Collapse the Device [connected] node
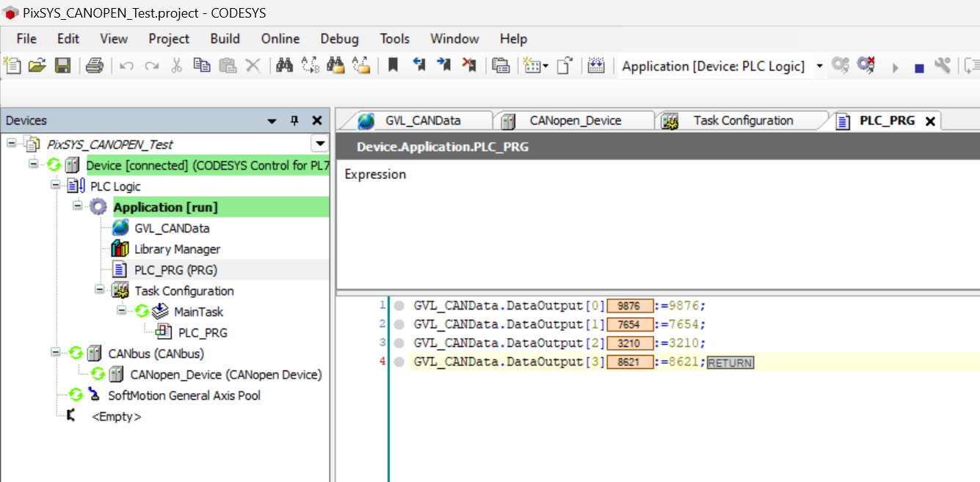This screenshot has height=482, width=980. point(34,164)
